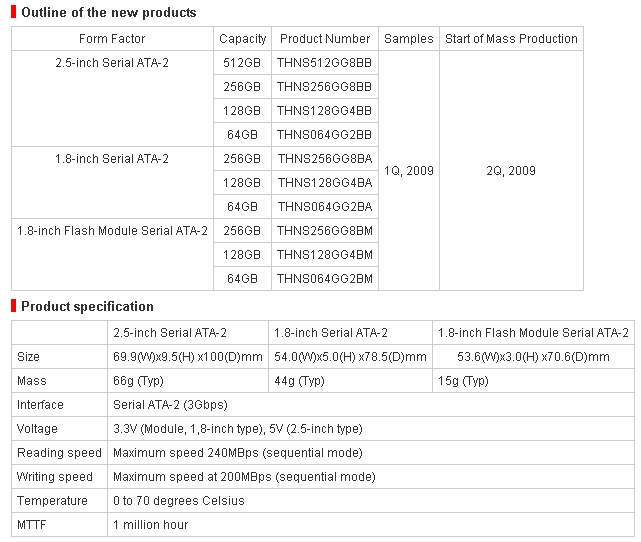Click the red marker beside Product specification
This screenshot has height=542, width=641.
click(x=13, y=306)
